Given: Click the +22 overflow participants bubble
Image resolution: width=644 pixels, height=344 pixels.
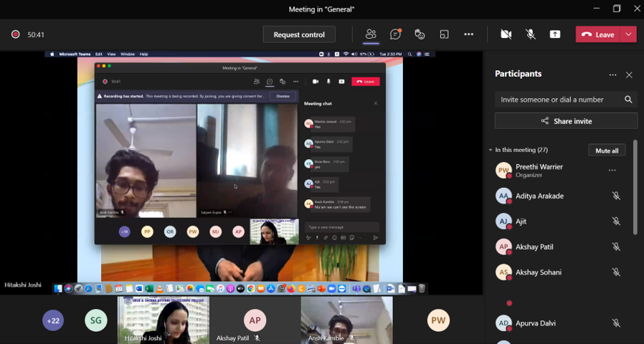Looking at the screenshot, I should click(x=53, y=320).
